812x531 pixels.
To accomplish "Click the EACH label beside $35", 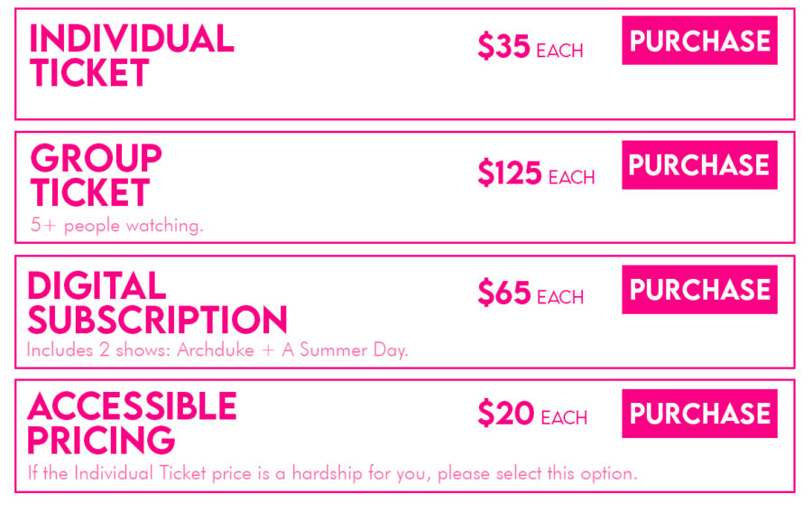I will coord(559,51).
